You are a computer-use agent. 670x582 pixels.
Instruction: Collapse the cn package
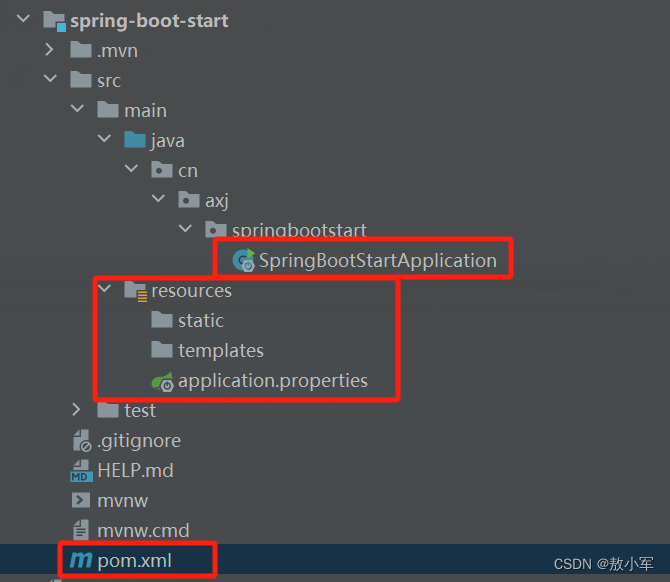pyautogui.click(x=131, y=168)
